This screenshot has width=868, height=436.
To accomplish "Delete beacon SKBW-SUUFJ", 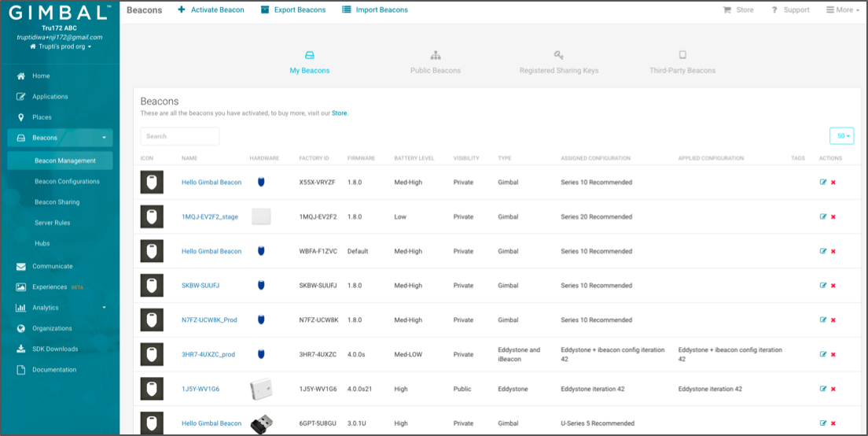I will (x=833, y=286).
